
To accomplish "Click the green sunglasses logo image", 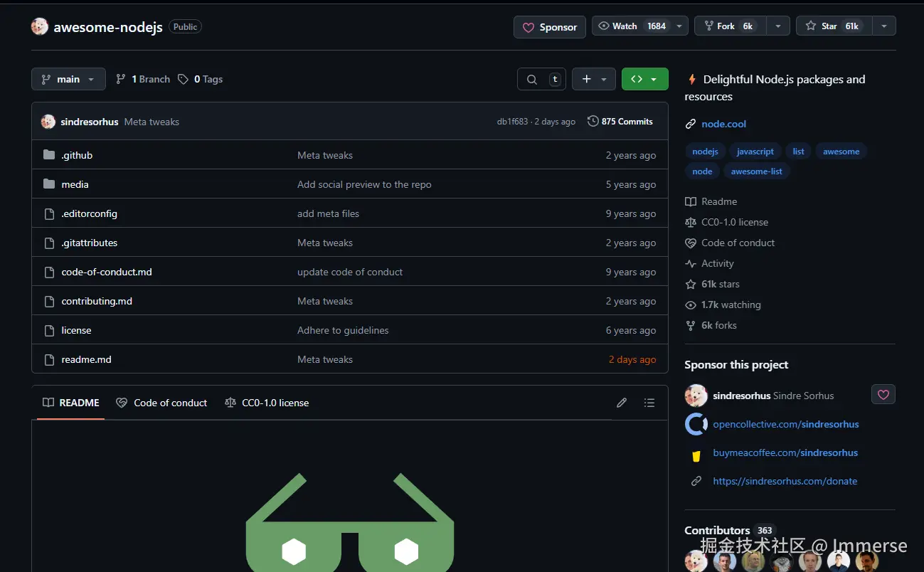I will click(350, 522).
